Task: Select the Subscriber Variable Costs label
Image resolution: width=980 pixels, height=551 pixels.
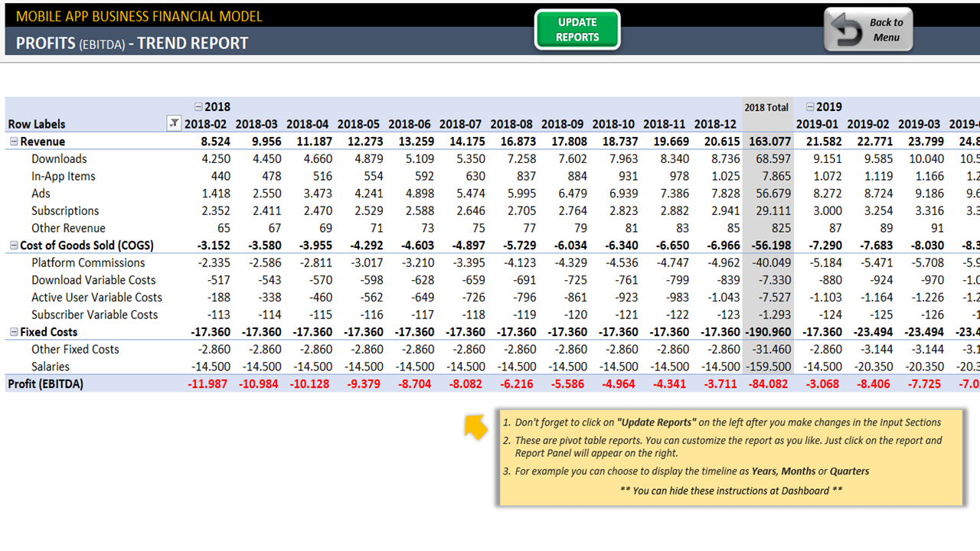Action: coord(94,315)
